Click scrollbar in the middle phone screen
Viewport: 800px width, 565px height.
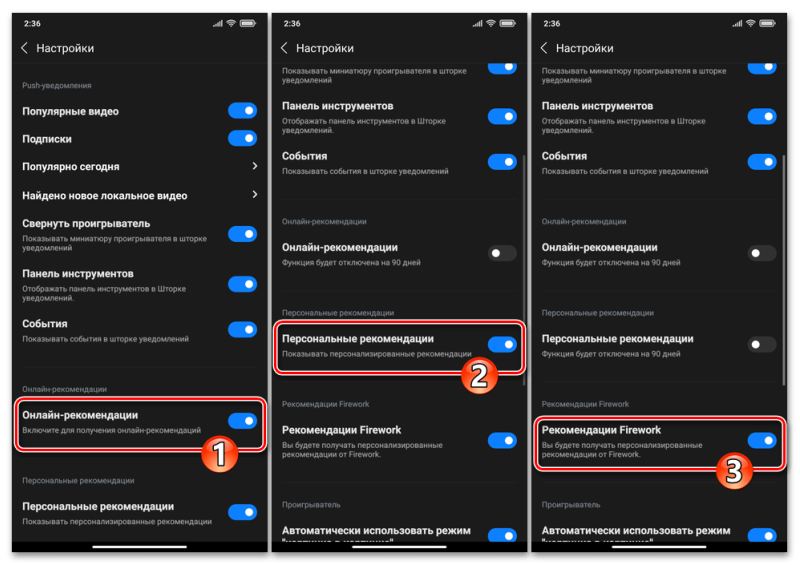524,269
